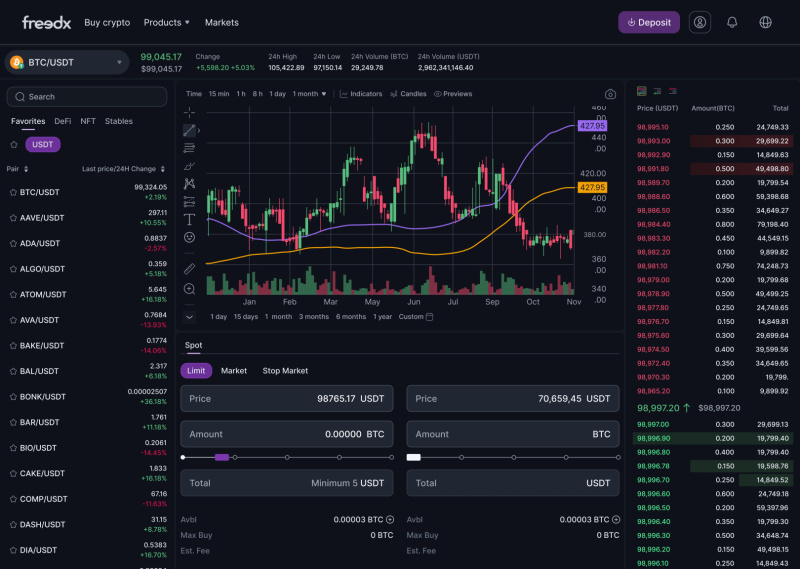
Task: Take a chart screenshot with camera icon
Action: coord(610,94)
